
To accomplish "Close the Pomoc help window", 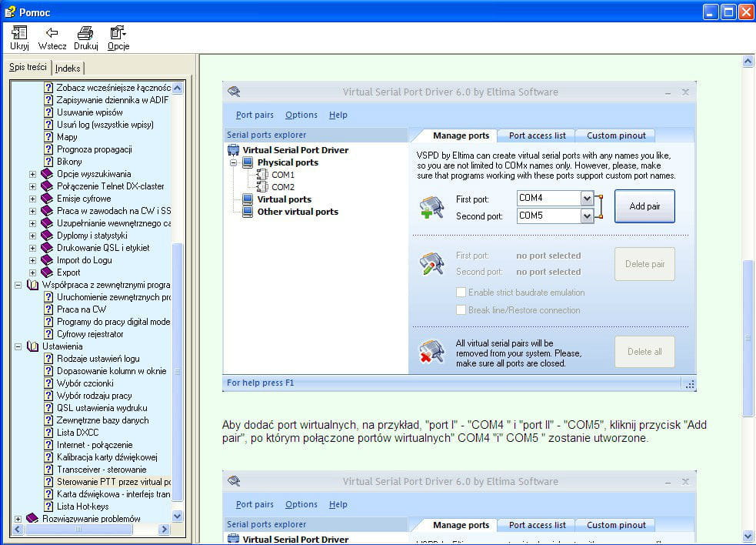I will coord(746,12).
